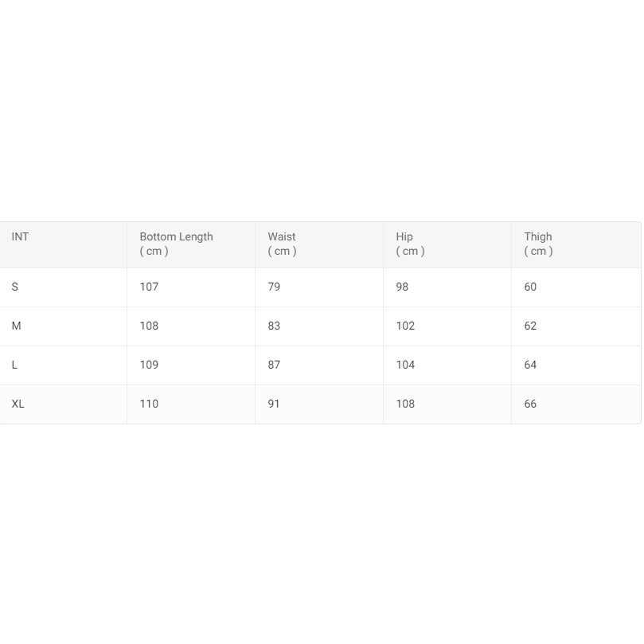Select the L size row label

[15, 365]
